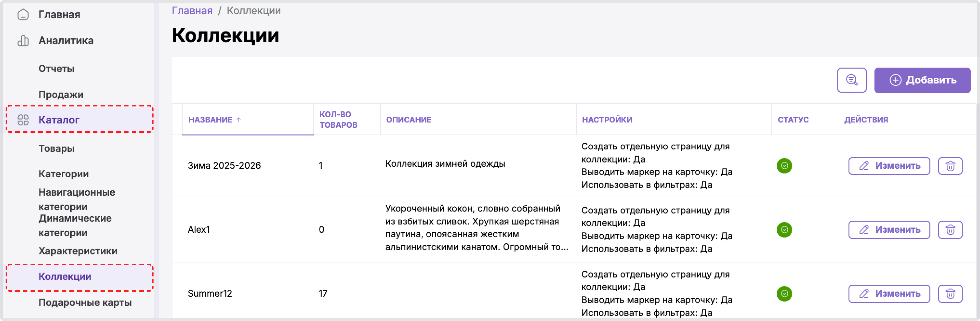Image resolution: width=980 pixels, height=321 pixels.
Task: Click the home icon beside Главная
Action: point(23,15)
